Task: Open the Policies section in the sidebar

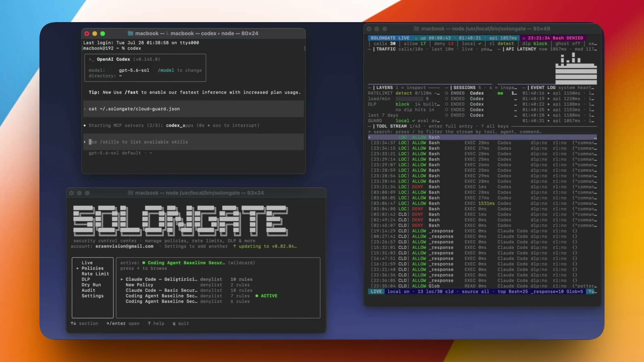Action: tap(93, 268)
